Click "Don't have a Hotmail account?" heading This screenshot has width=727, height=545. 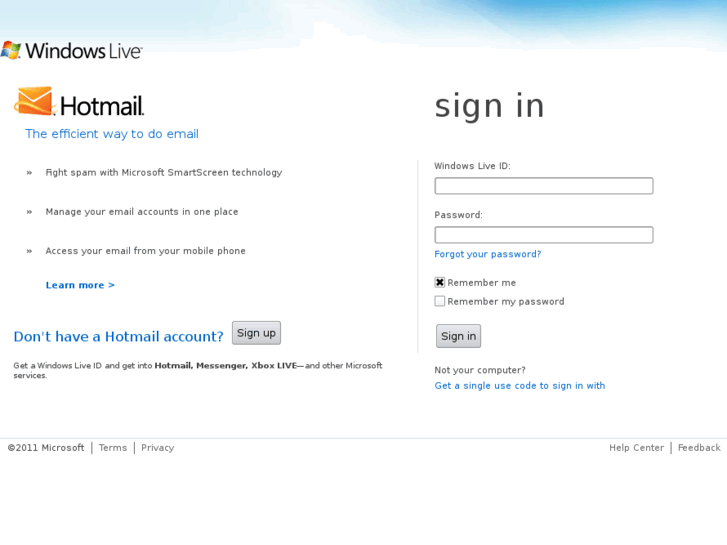point(118,336)
